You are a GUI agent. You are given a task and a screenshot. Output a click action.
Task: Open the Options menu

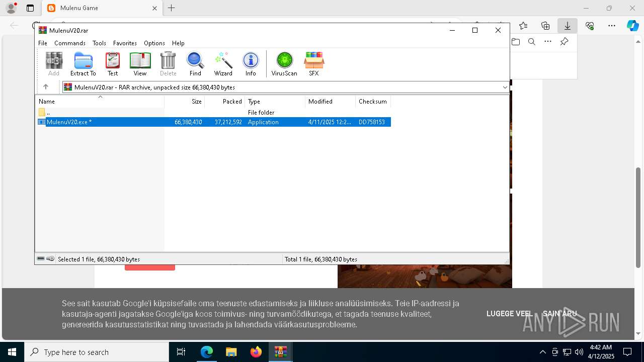[x=154, y=43]
